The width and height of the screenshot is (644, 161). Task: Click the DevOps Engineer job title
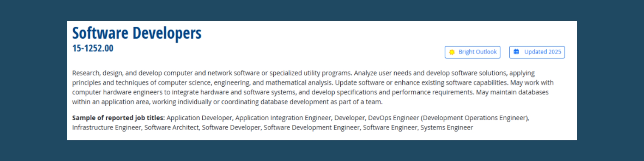393,118
